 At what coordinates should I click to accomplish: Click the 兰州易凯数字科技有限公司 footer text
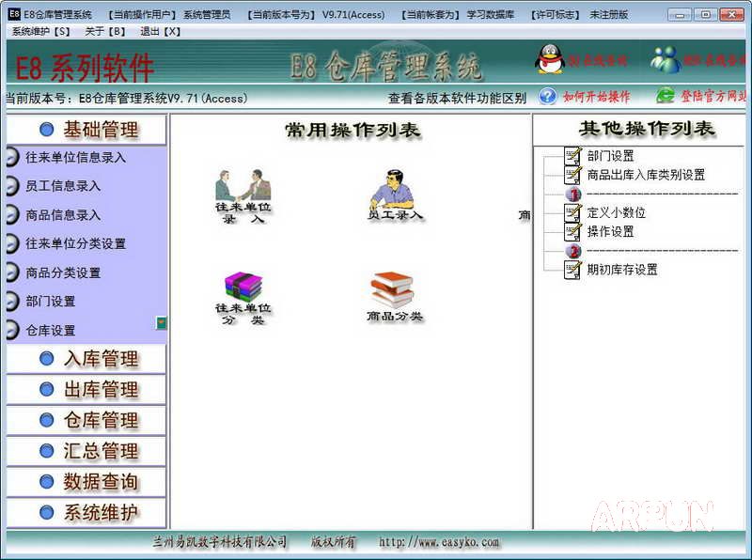click(x=220, y=542)
